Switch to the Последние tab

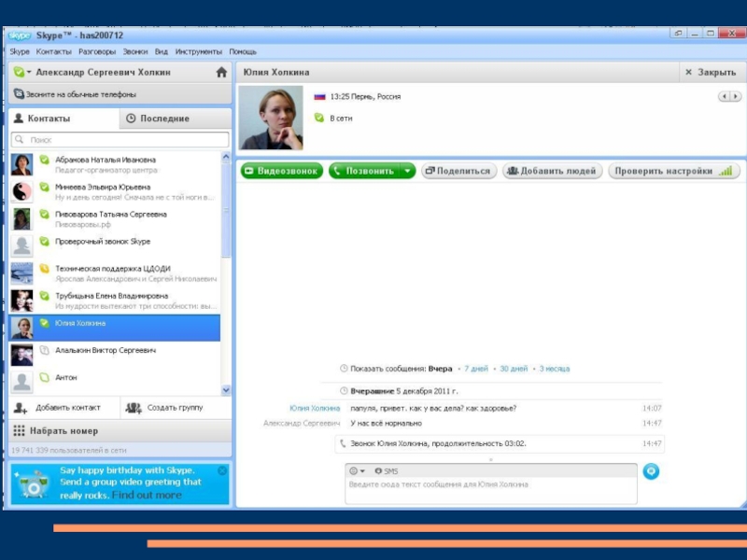[176, 119]
